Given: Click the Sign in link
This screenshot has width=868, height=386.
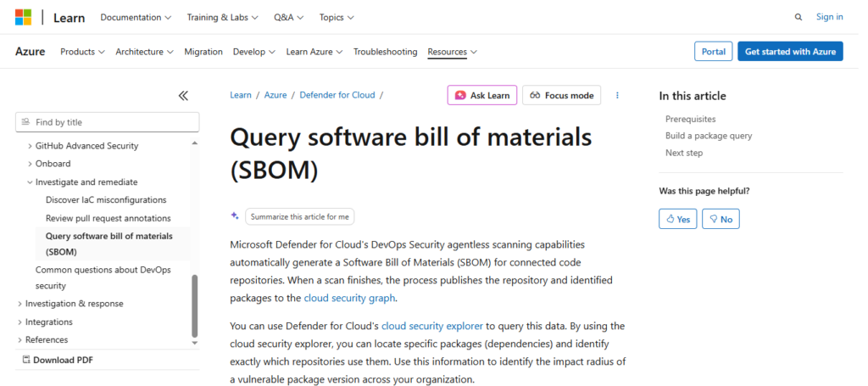Looking at the screenshot, I should pos(829,17).
